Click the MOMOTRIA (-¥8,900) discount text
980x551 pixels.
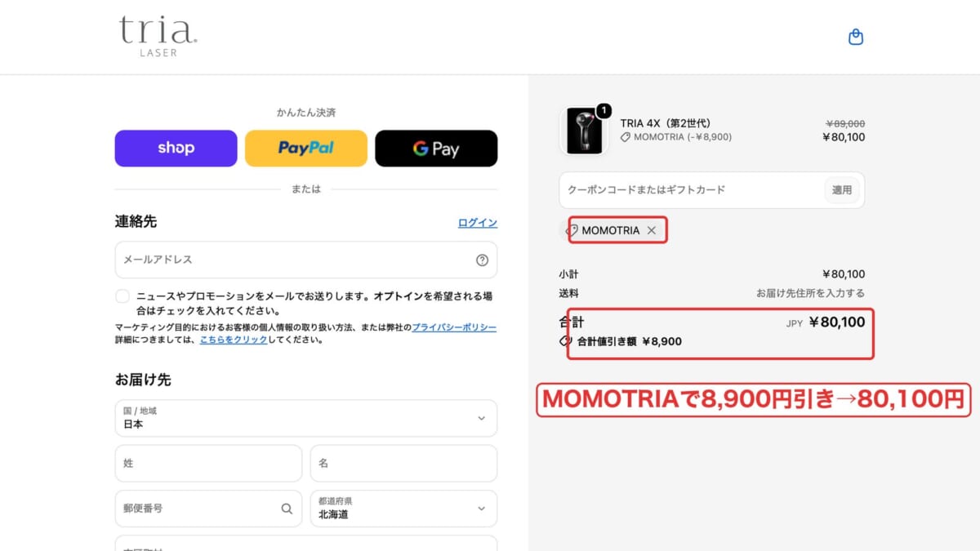683,137
